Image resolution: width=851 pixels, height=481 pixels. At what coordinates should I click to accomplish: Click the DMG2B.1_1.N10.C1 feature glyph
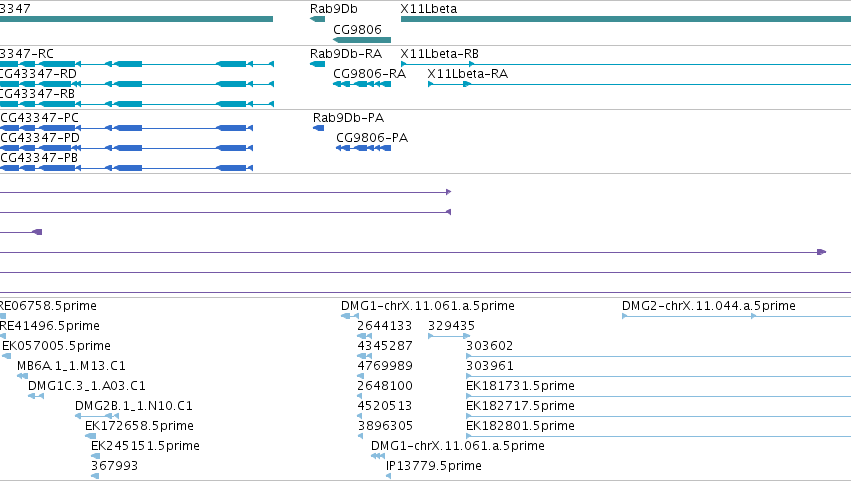97,416
